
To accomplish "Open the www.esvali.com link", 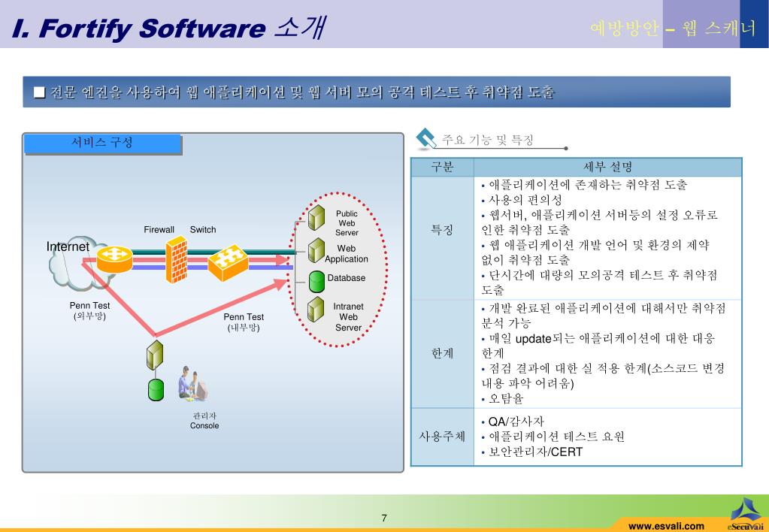I will point(665,526).
